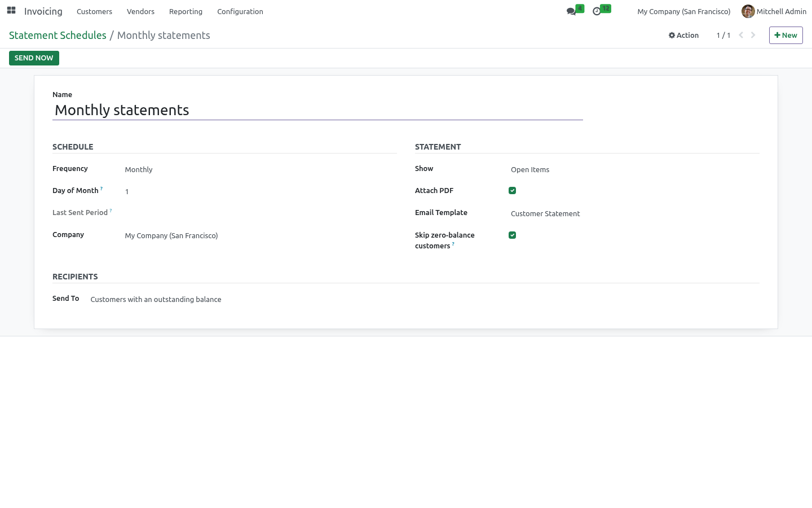Click the Last Sent Period label
Image resolution: width=812 pixels, height=508 pixels.
click(80, 213)
